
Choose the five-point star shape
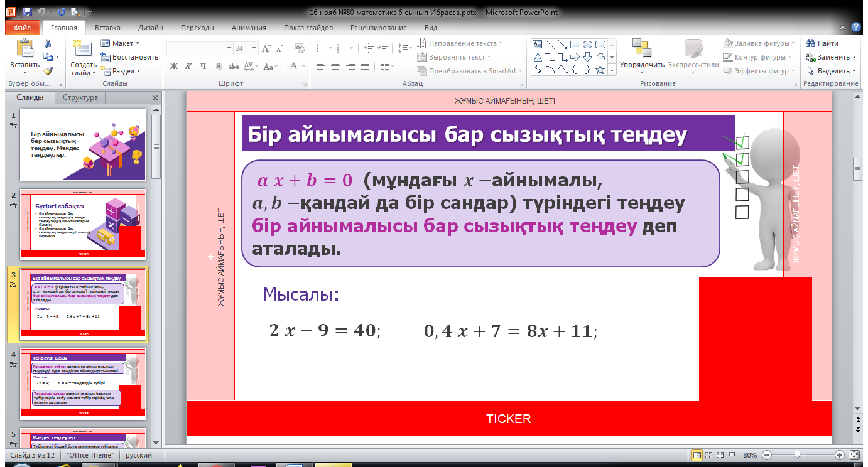tap(600, 70)
